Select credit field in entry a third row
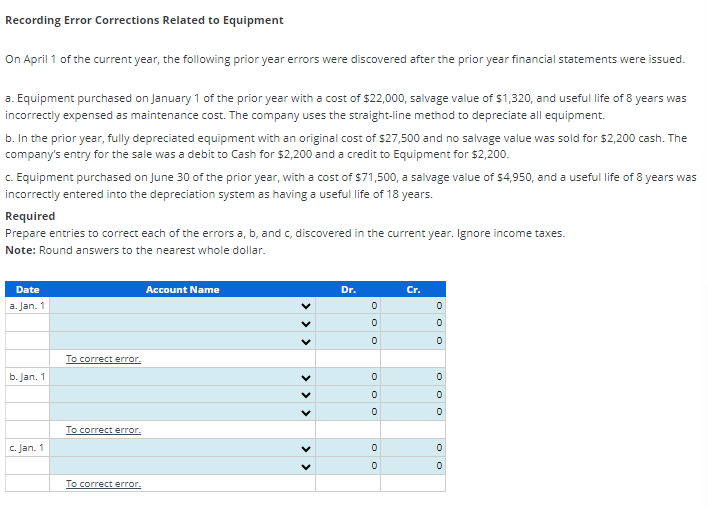 click(x=413, y=341)
